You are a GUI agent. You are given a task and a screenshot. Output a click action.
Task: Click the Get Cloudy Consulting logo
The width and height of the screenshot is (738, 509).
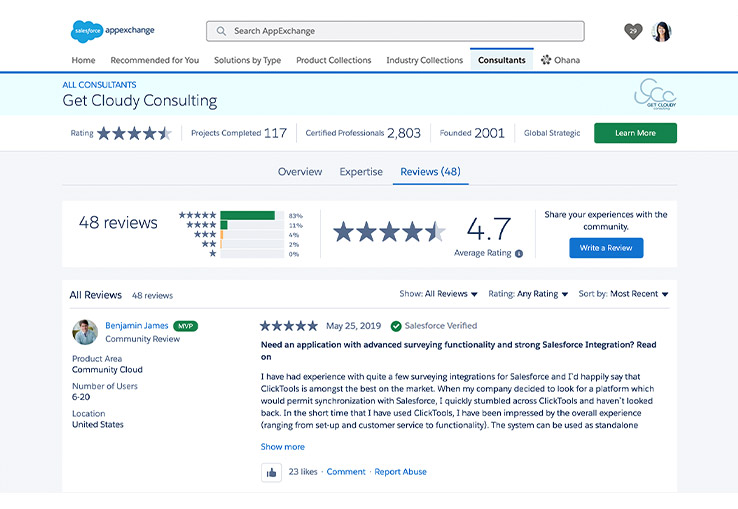tap(656, 94)
